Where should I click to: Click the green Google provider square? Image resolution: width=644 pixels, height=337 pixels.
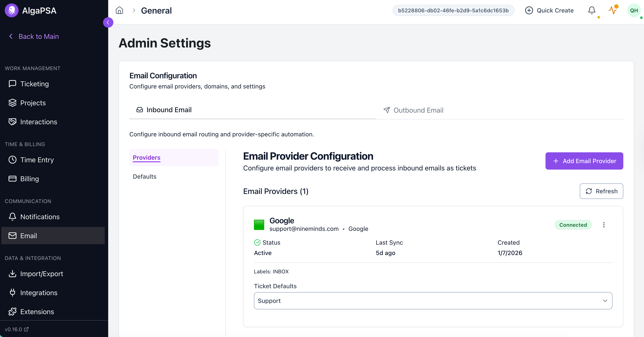259,225
